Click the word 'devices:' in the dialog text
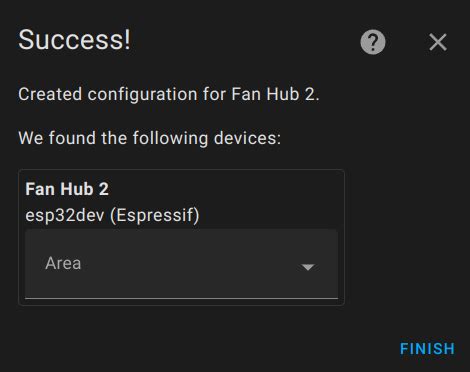This screenshot has width=470, height=372. click(x=248, y=138)
